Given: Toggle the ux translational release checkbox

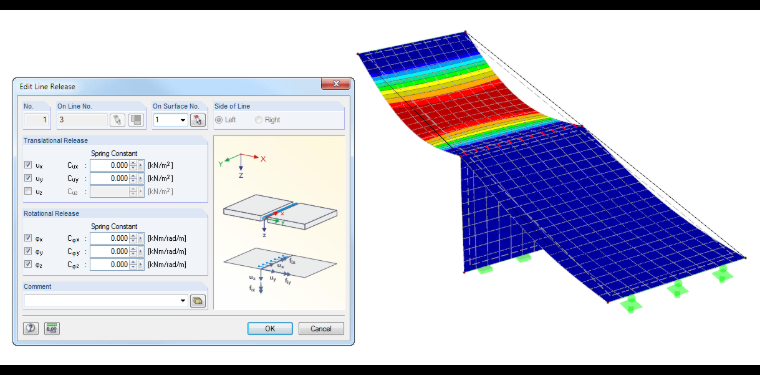Looking at the screenshot, I should (x=28, y=165).
